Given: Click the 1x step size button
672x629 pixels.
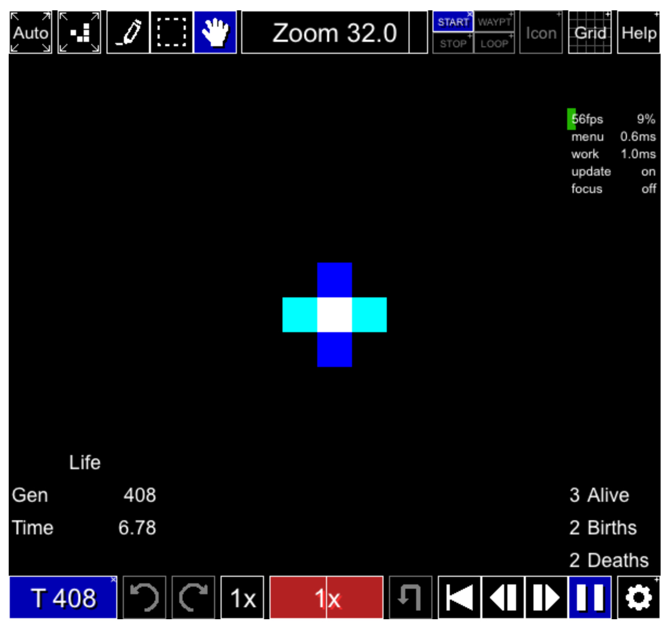Looking at the screenshot, I should [x=242, y=597].
